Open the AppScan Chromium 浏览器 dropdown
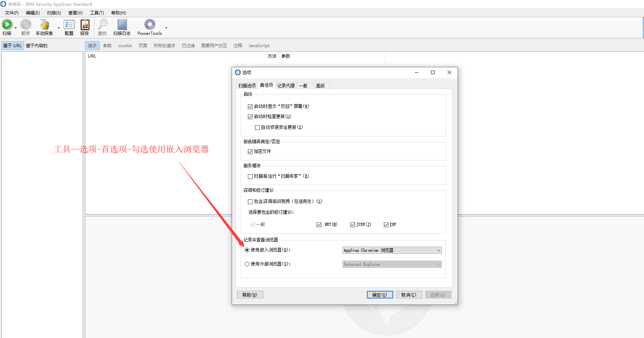Image resolution: width=644 pixels, height=338 pixels. click(x=438, y=250)
